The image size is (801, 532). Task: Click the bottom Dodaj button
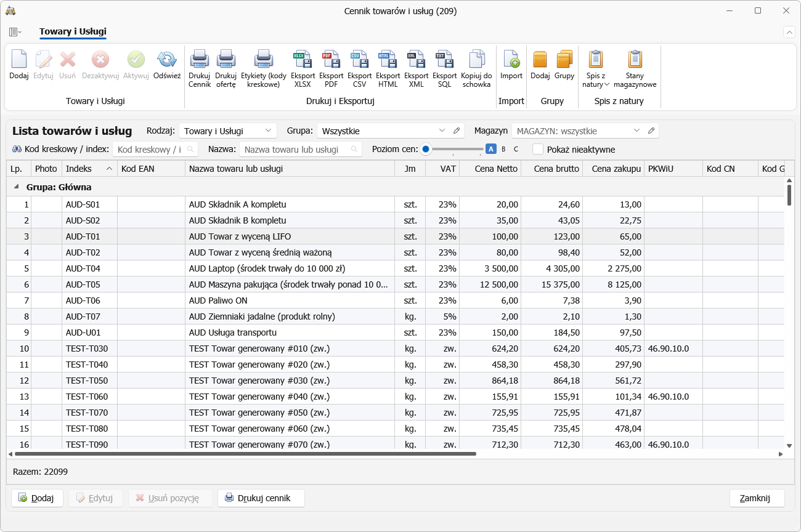38,498
